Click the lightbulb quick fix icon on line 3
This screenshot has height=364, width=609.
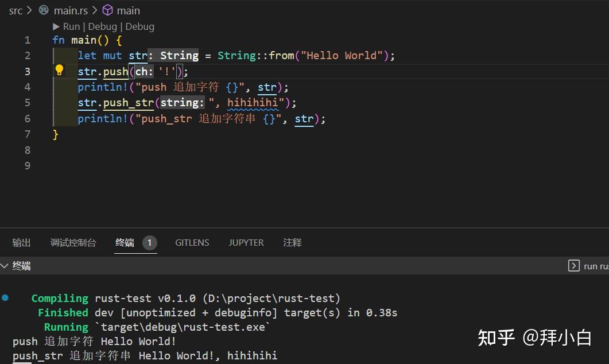pyautogui.click(x=59, y=70)
